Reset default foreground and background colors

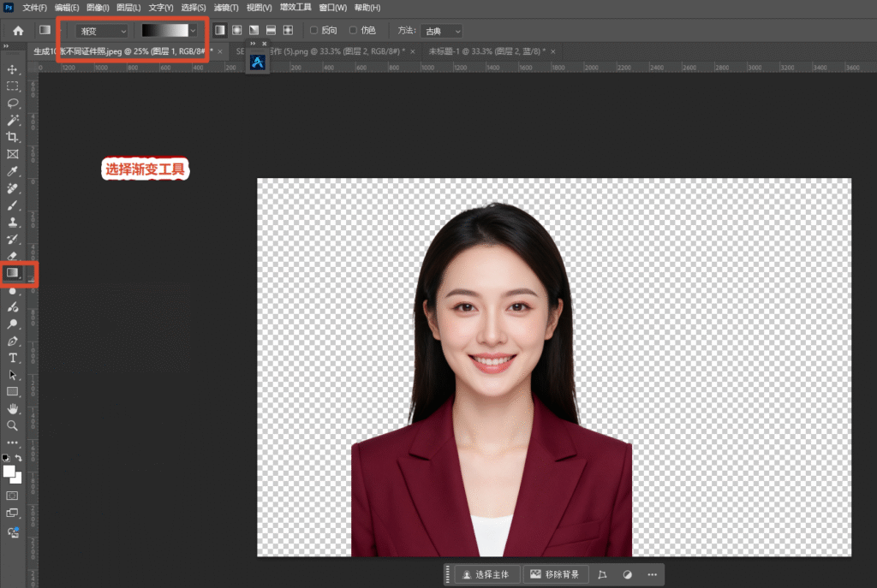point(6,458)
